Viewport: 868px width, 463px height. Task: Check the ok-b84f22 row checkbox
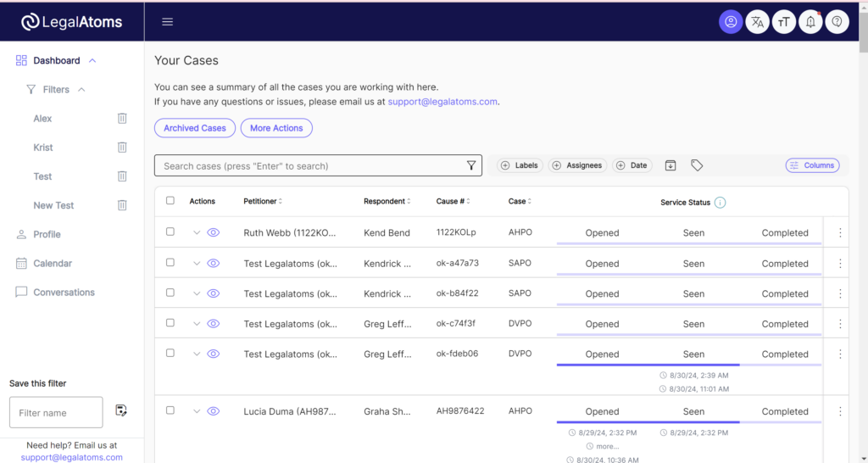point(170,293)
